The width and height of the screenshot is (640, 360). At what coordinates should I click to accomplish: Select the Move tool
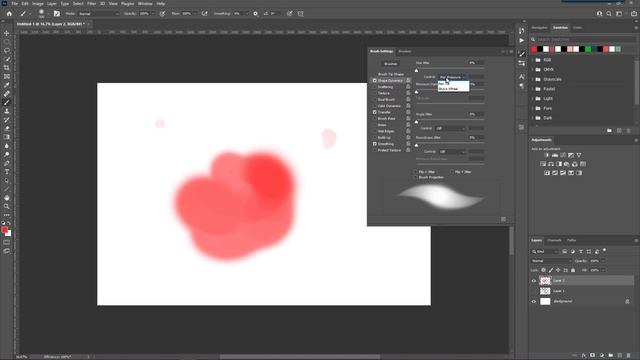[x=7, y=33]
